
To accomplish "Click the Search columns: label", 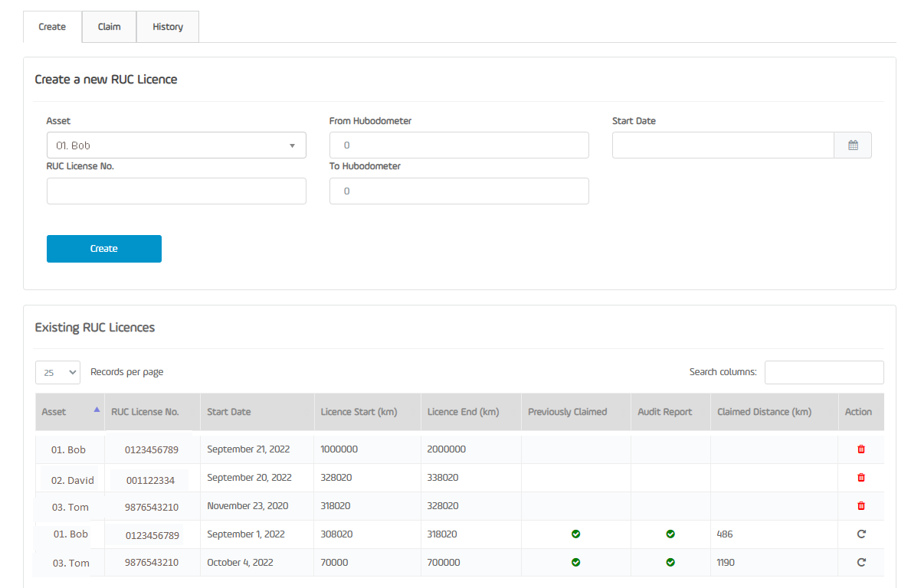I will point(723,372).
